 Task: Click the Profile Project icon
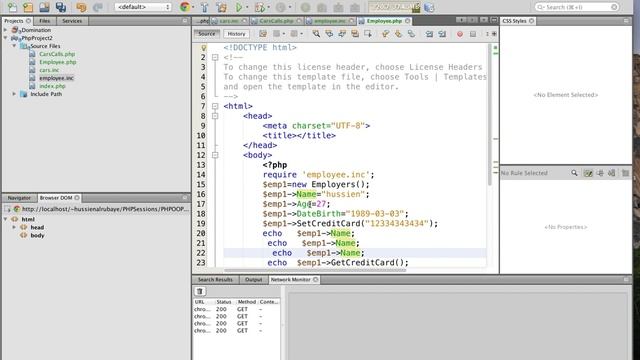(x=280, y=7)
